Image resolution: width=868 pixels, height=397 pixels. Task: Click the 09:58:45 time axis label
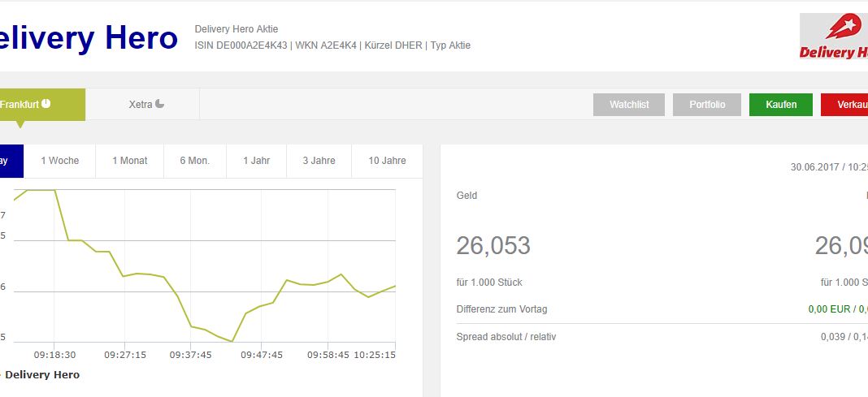pos(328,355)
